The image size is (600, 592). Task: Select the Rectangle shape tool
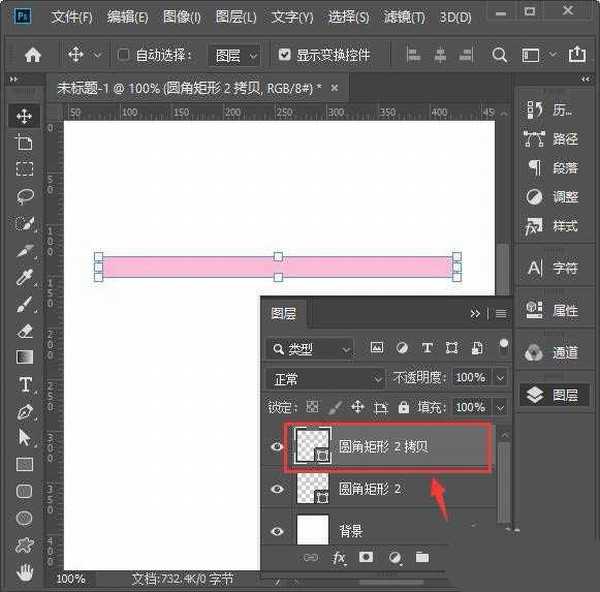pos(24,465)
